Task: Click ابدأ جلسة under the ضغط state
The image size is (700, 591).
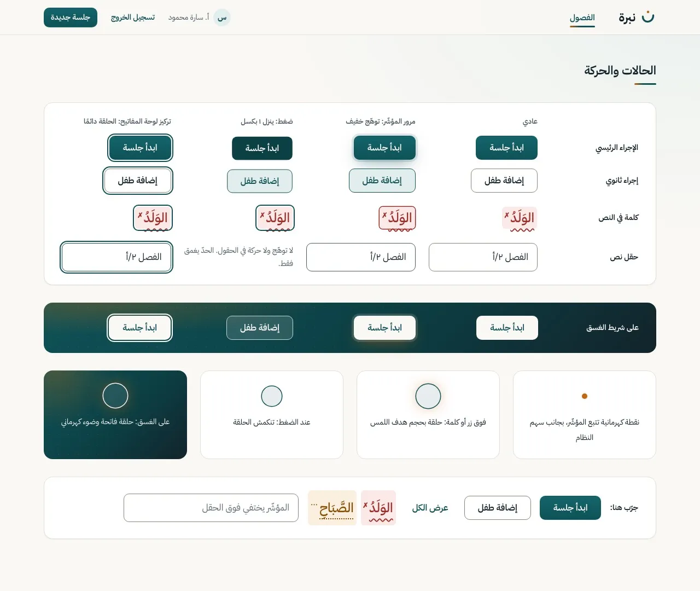Action: click(x=262, y=148)
